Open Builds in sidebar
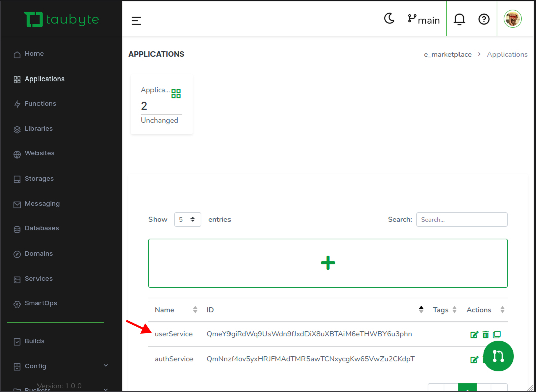Viewport: 536px width, 392px height. coord(34,341)
